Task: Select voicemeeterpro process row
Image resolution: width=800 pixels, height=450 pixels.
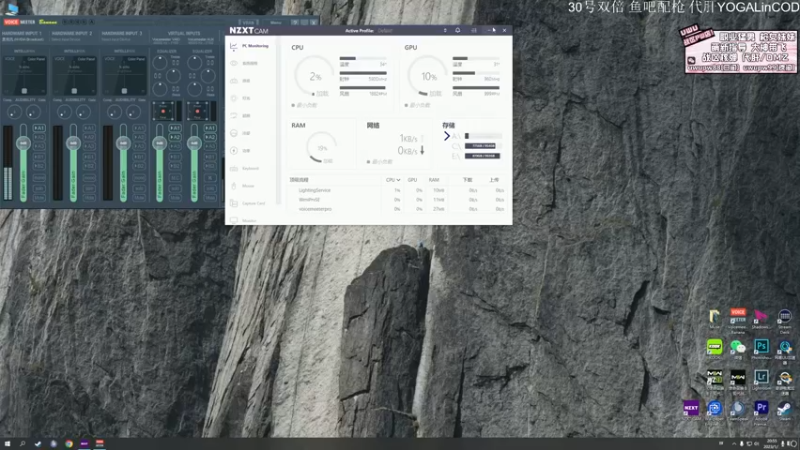Action: click(x=397, y=209)
